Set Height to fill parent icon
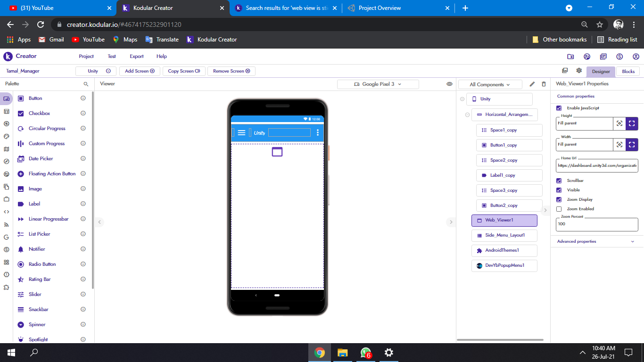Viewport: 644px width, 362px height. click(x=632, y=123)
